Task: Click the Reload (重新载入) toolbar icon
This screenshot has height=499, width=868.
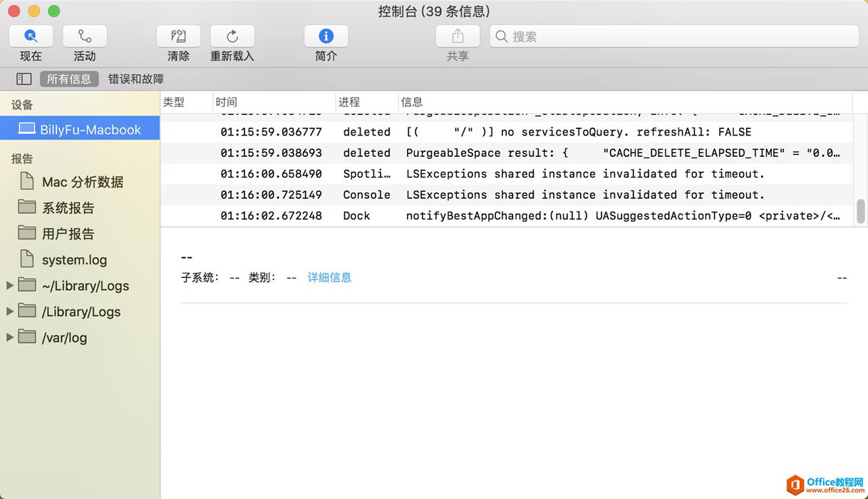Action: [232, 36]
